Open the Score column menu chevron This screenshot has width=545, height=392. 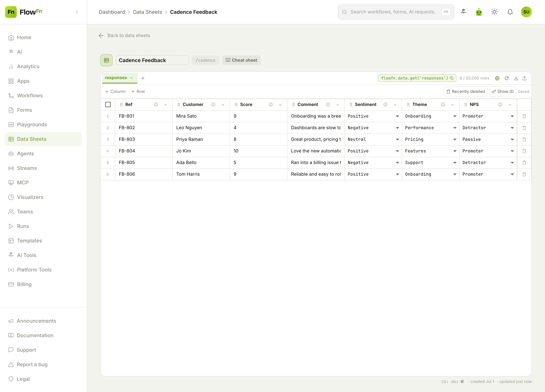(x=280, y=104)
